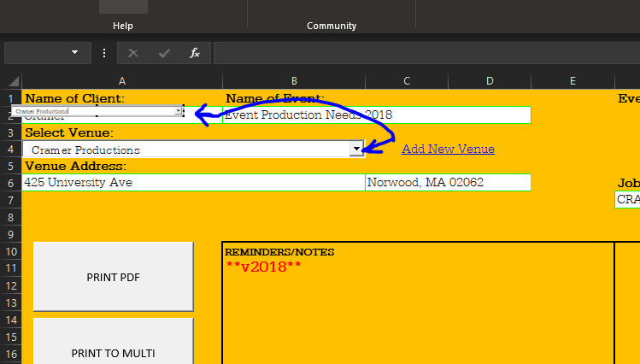This screenshot has height=364, width=640.
Task: Select column E header
Action: point(572,81)
